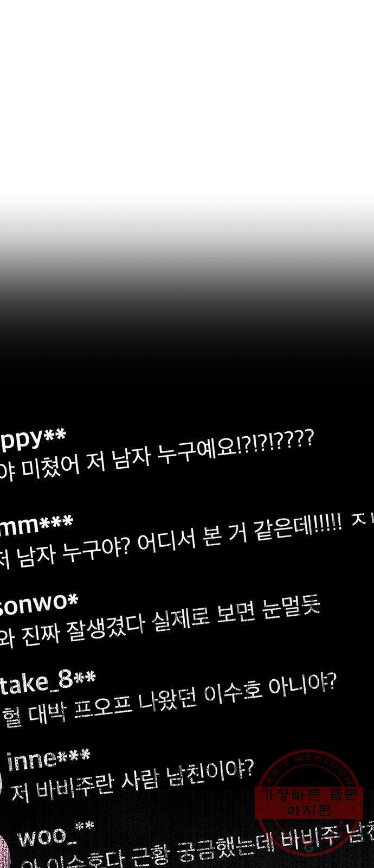Open the take_8** user profile name
The width and height of the screenshot is (374, 868).
pyautogui.click(x=48, y=681)
